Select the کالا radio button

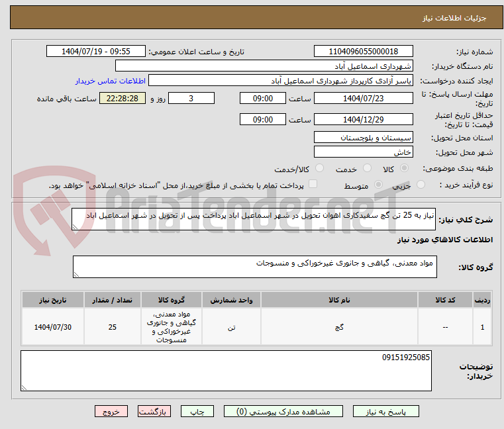[404, 168]
